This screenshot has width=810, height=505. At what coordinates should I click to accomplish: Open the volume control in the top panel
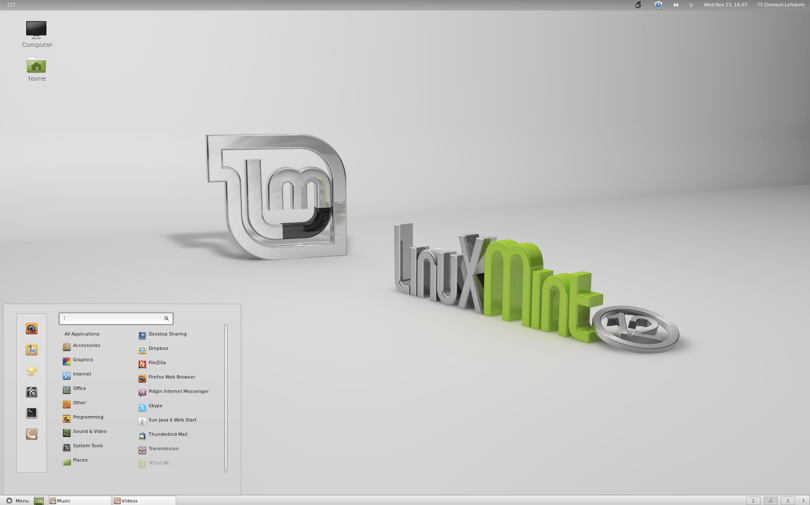pyautogui.click(x=675, y=5)
